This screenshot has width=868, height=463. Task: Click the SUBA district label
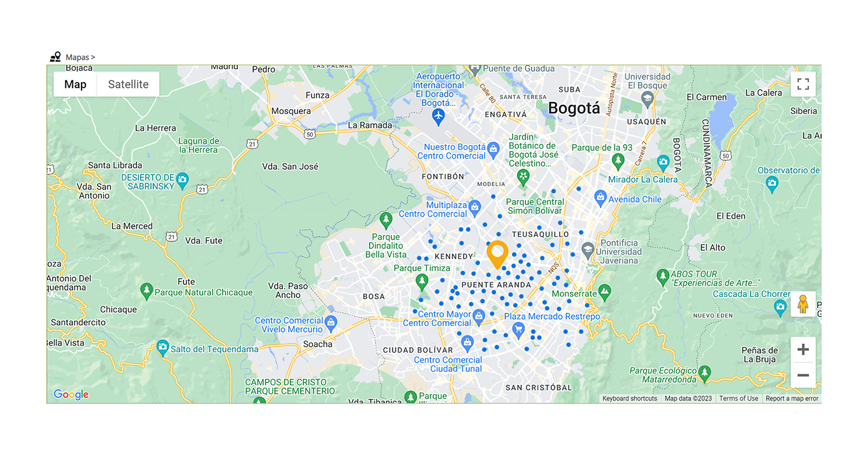pyautogui.click(x=569, y=89)
